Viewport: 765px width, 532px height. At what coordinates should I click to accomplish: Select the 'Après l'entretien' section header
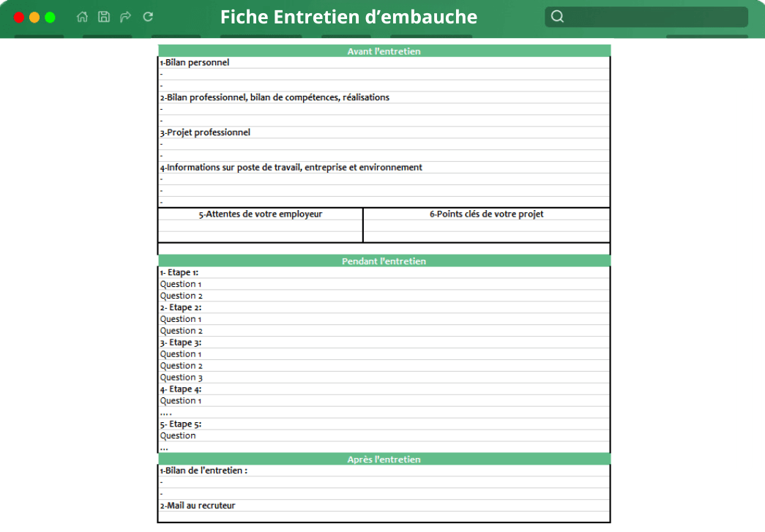[x=384, y=459]
